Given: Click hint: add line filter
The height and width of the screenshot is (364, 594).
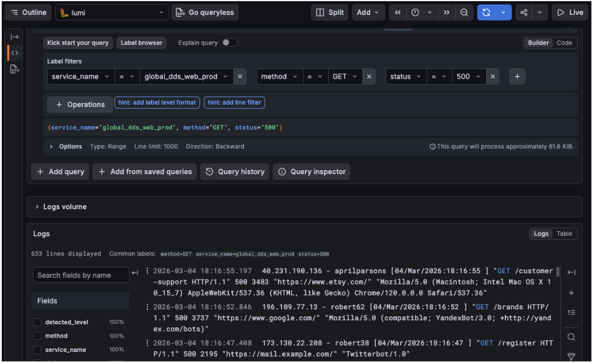Looking at the screenshot, I should (234, 102).
